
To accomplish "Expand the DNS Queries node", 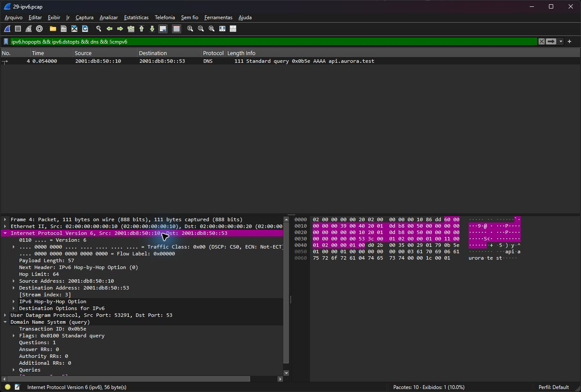I will tap(14, 370).
